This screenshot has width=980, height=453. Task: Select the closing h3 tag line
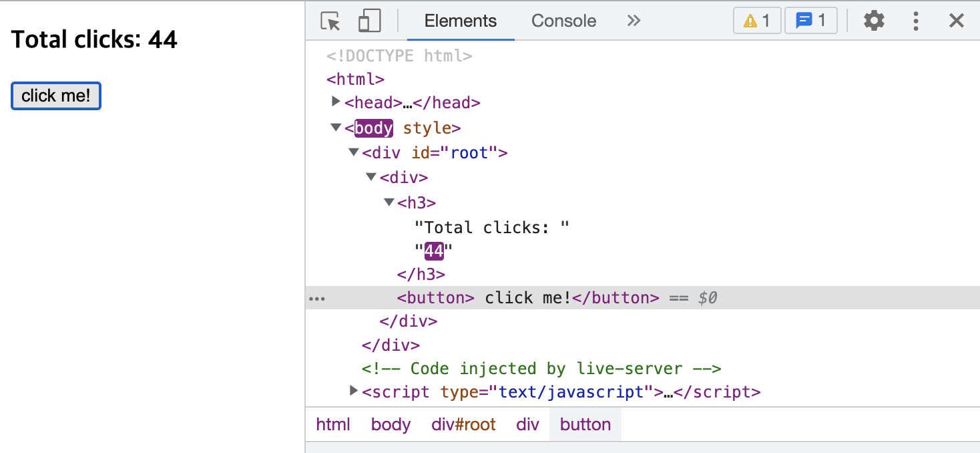pos(421,274)
